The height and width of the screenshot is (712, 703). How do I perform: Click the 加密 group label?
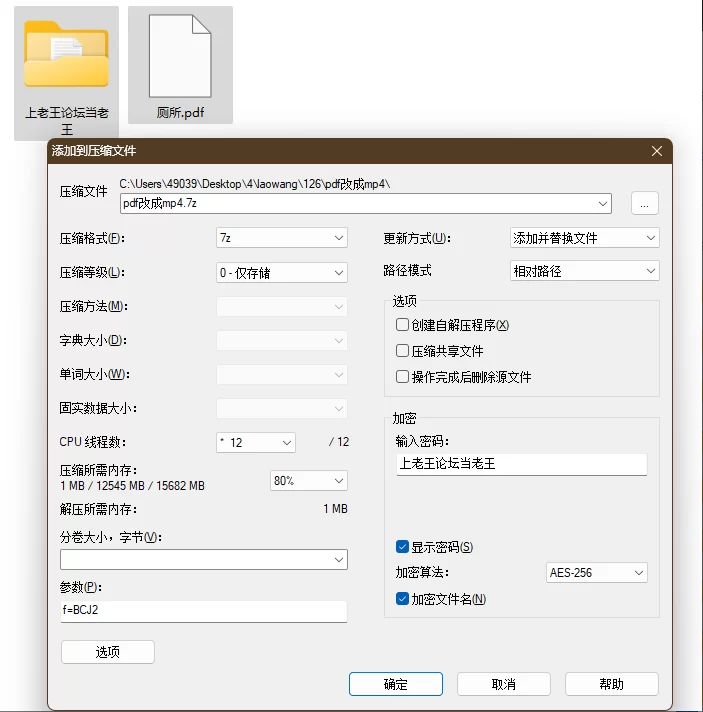point(404,418)
